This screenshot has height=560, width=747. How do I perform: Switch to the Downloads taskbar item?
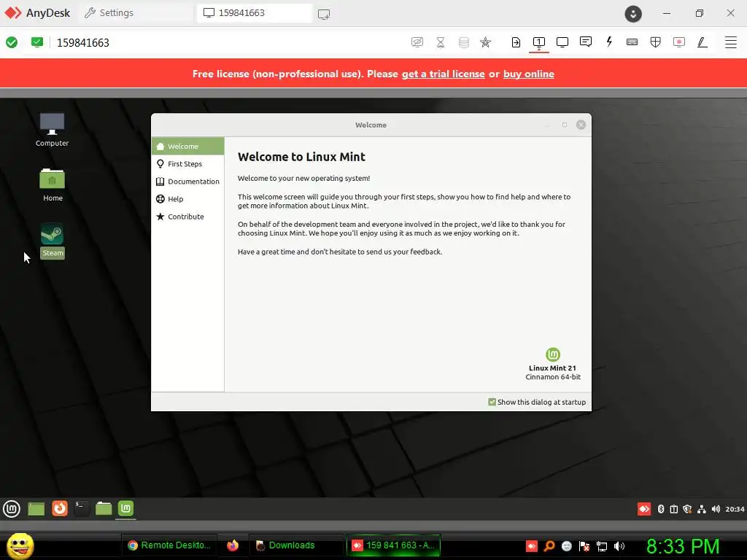click(x=295, y=545)
